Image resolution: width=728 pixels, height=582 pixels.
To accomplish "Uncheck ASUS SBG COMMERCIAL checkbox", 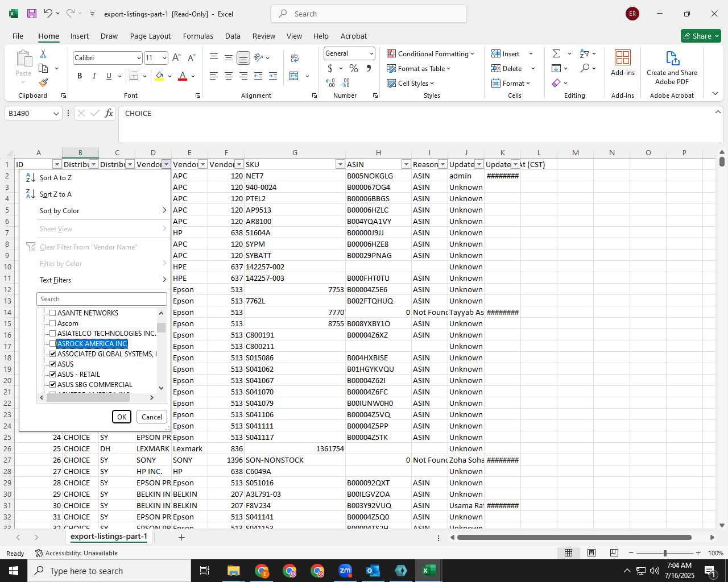I will (x=53, y=385).
